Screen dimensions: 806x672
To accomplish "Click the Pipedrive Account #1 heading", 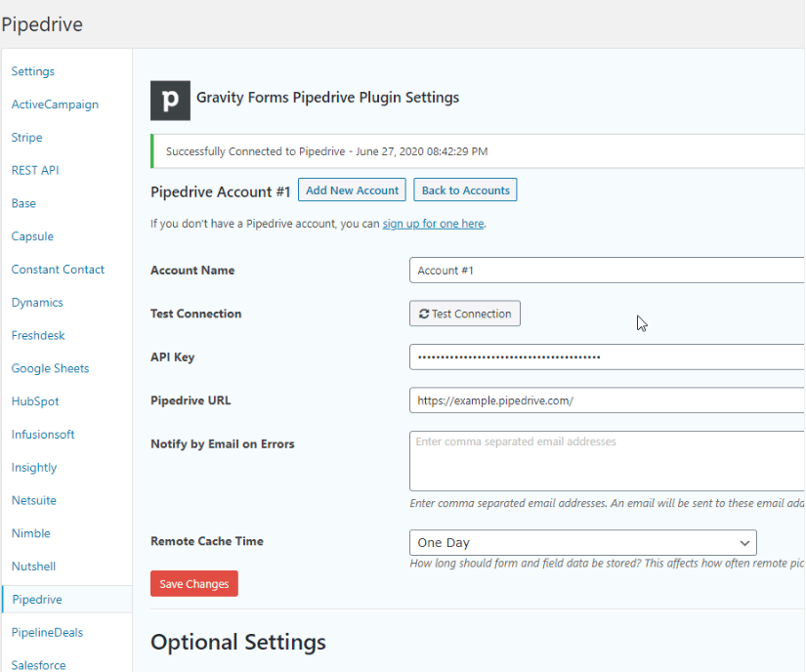I will pyautogui.click(x=220, y=191).
